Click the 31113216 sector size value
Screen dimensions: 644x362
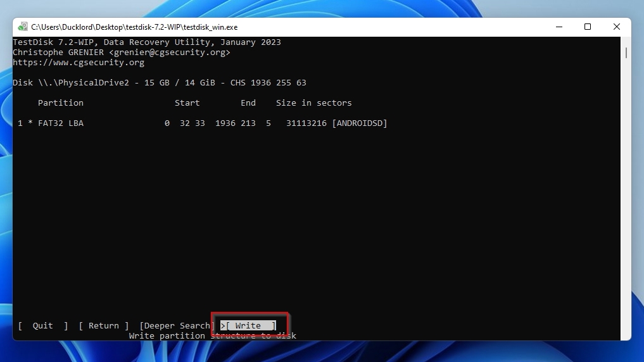(306, 123)
